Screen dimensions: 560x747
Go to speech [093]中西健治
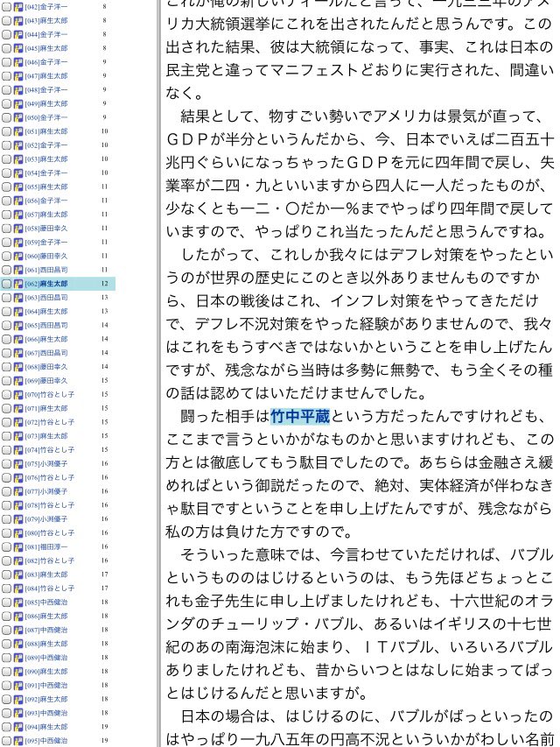tap(46, 713)
